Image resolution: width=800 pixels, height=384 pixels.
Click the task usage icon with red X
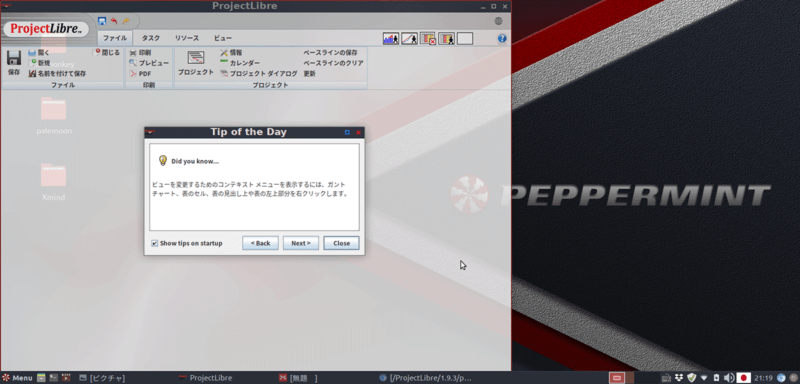(428, 39)
